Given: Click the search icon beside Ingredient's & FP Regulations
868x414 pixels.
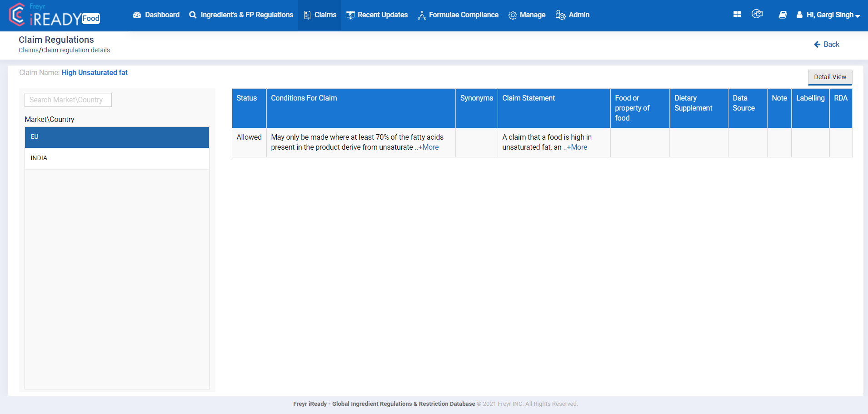Looking at the screenshot, I should pyautogui.click(x=192, y=15).
